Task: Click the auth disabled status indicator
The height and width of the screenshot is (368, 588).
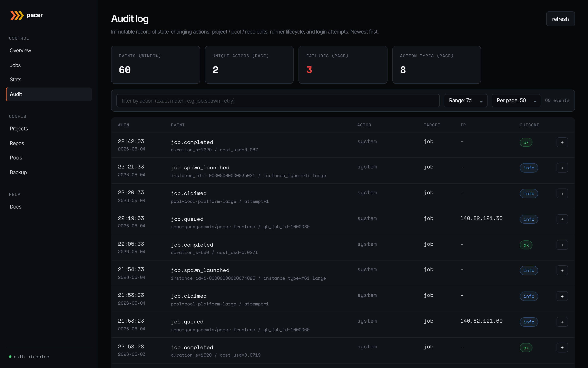Action: (x=29, y=357)
